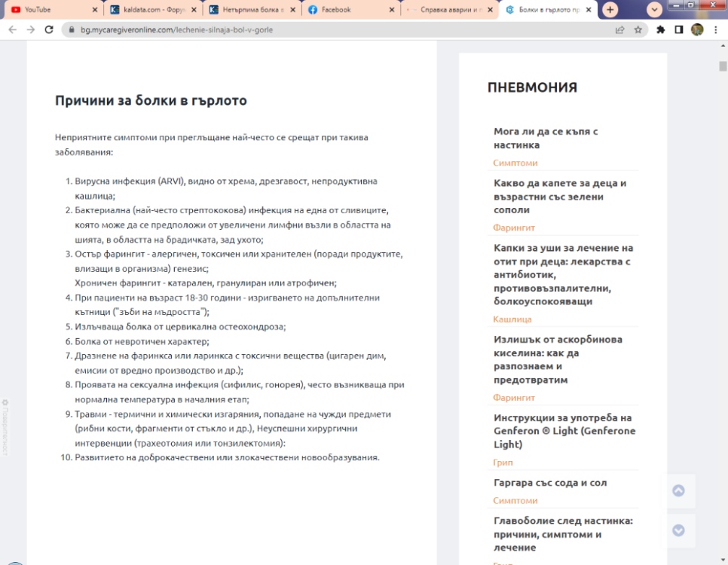Click the scroll-down round arrow button
Image resolution: width=728 pixels, height=565 pixels.
(678, 530)
